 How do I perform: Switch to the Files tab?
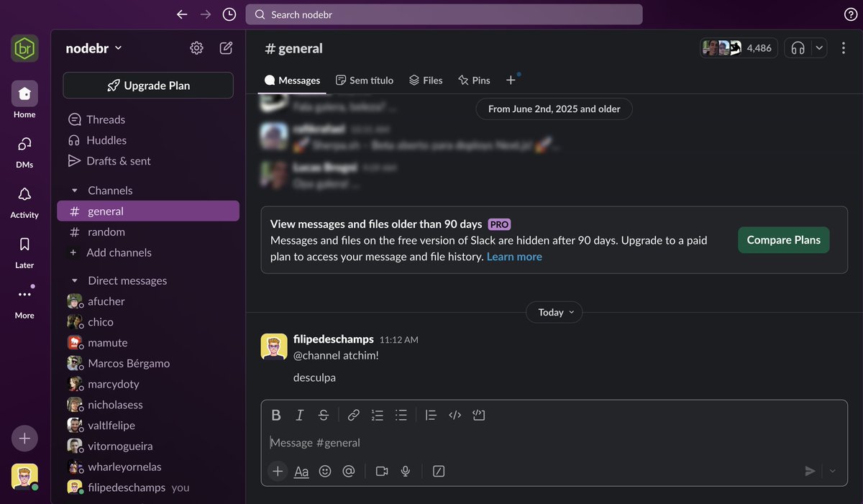tap(426, 80)
